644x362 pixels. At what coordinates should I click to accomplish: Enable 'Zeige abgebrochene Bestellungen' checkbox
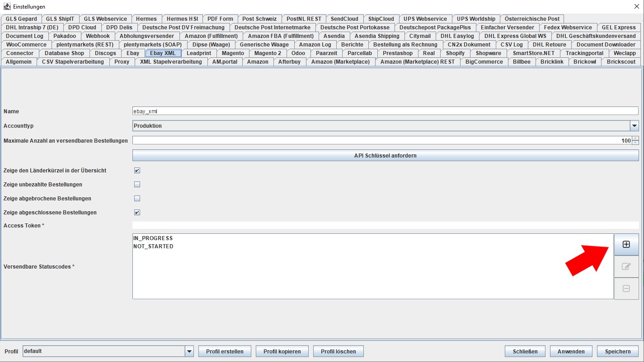point(137,199)
